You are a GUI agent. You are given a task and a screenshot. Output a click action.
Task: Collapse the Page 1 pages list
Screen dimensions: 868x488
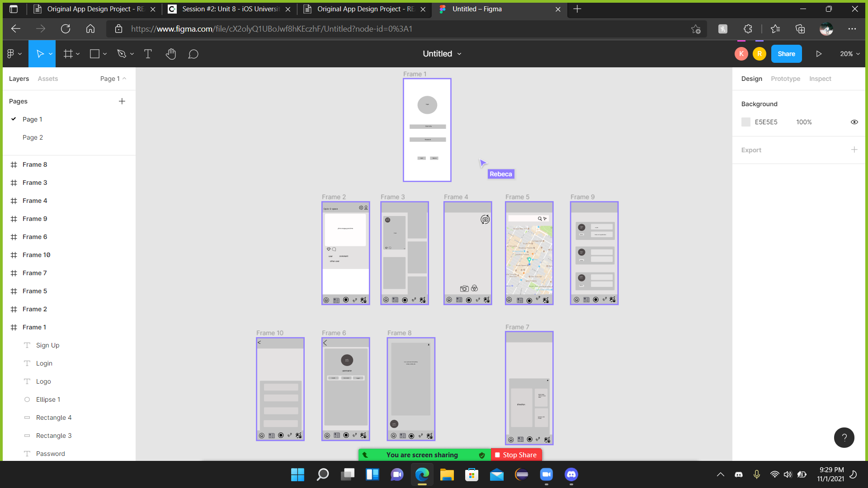113,79
